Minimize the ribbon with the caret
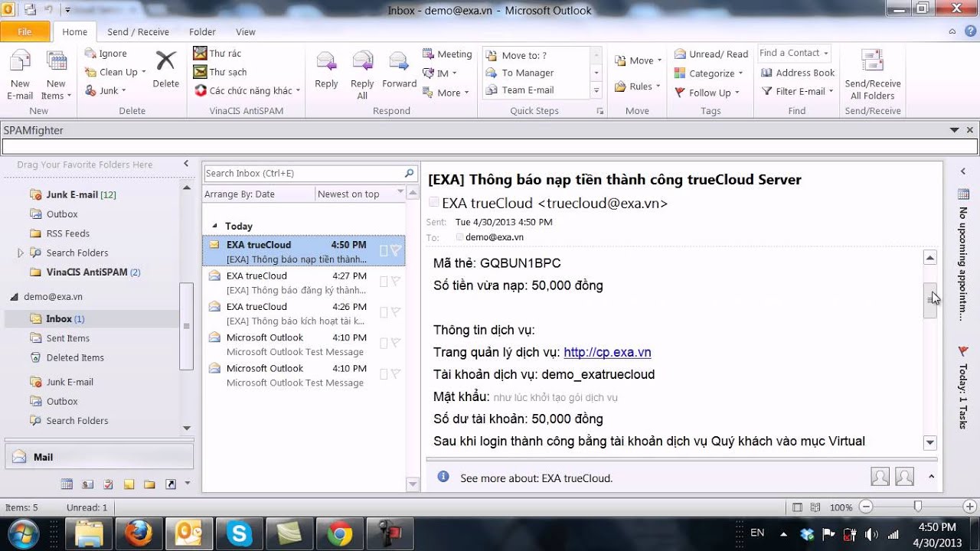 coord(952,31)
